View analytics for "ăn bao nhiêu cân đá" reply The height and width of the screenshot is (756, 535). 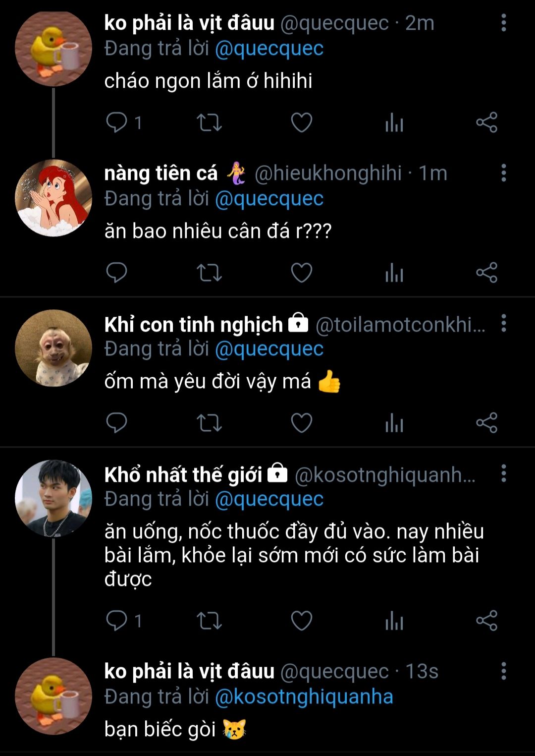tap(394, 273)
